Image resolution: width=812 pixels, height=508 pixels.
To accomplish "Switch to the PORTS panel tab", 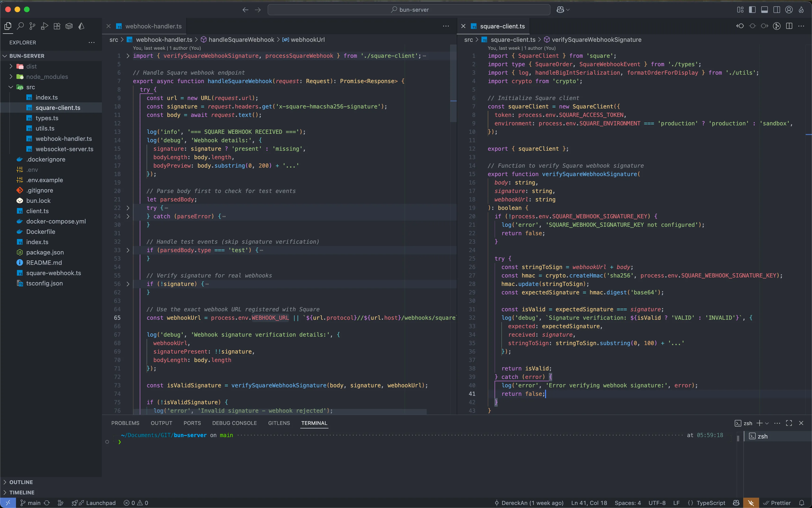I will click(192, 423).
